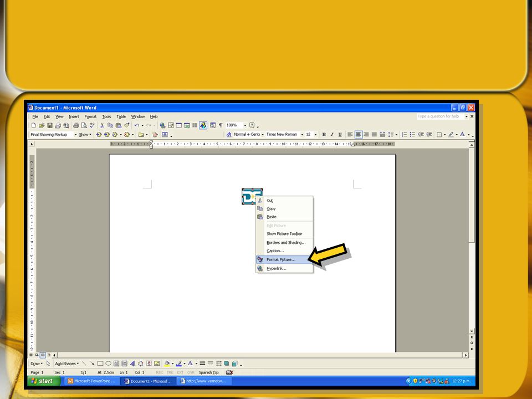
Task: Open the File menu
Action: pyautogui.click(x=35, y=116)
